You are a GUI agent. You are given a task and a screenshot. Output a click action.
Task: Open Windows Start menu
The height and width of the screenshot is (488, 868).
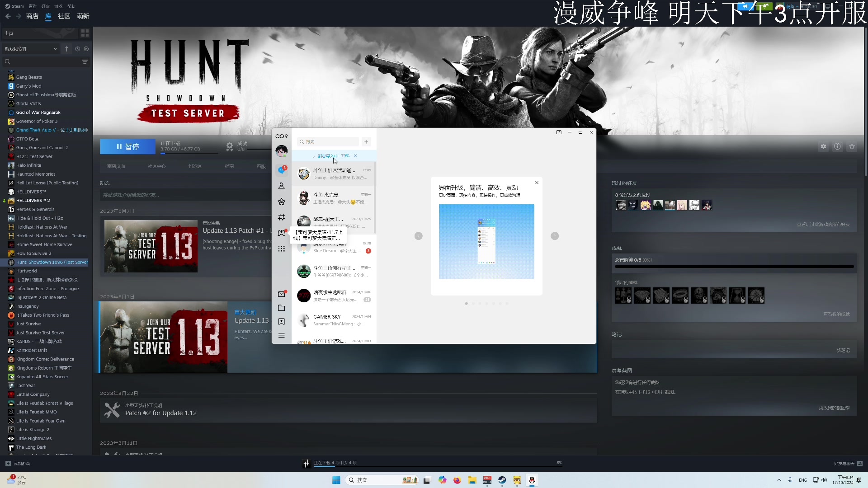pyautogui.click(x=336, y=480)
